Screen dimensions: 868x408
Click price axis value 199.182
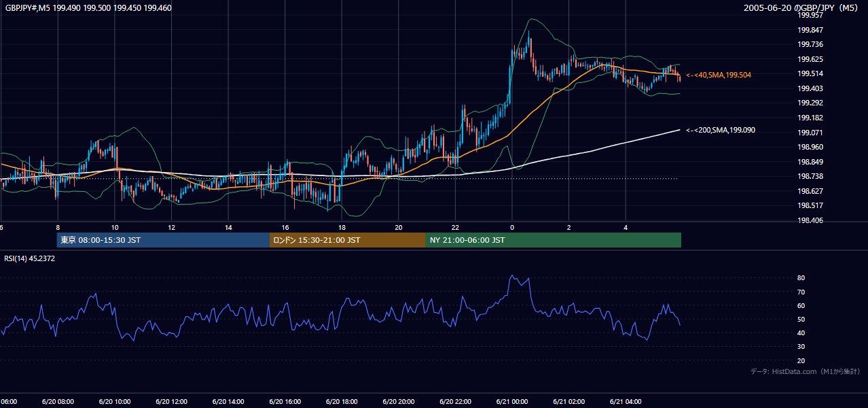tap(810, 118)
